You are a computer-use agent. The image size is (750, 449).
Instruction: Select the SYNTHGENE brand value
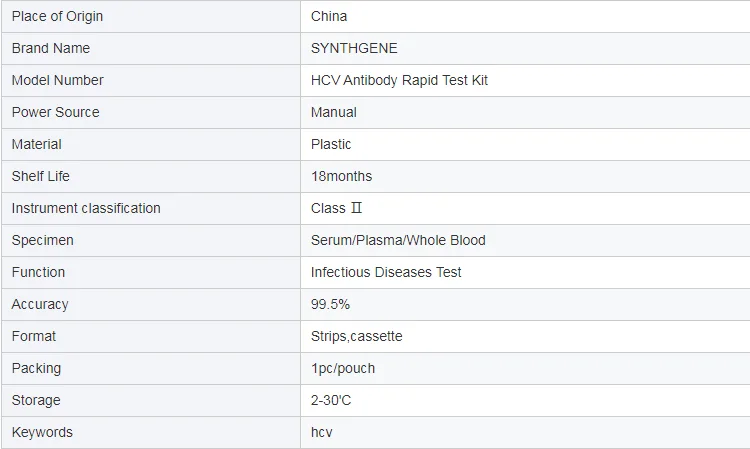point(354,48)
